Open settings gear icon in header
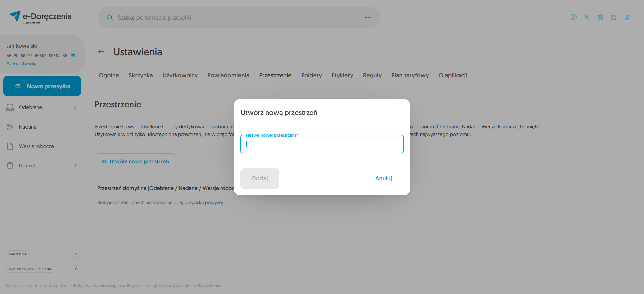This screenshot has height=294, width=644. (x=600, y=17)
